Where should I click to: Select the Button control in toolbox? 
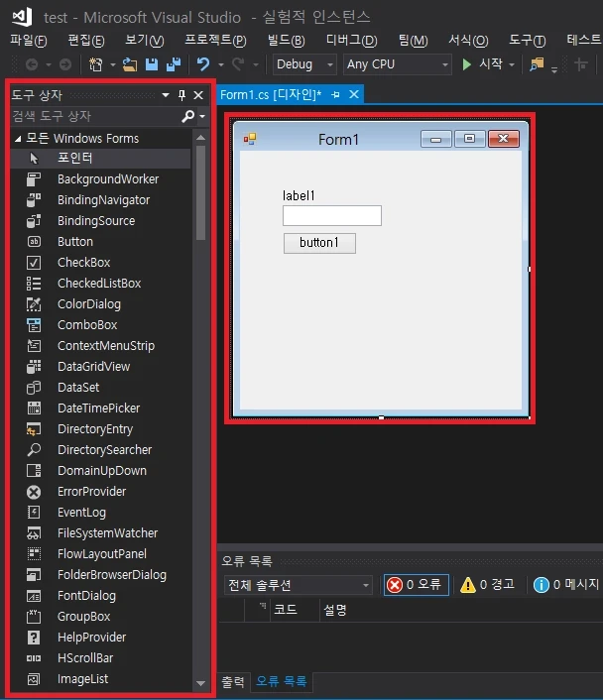(75, 241)
